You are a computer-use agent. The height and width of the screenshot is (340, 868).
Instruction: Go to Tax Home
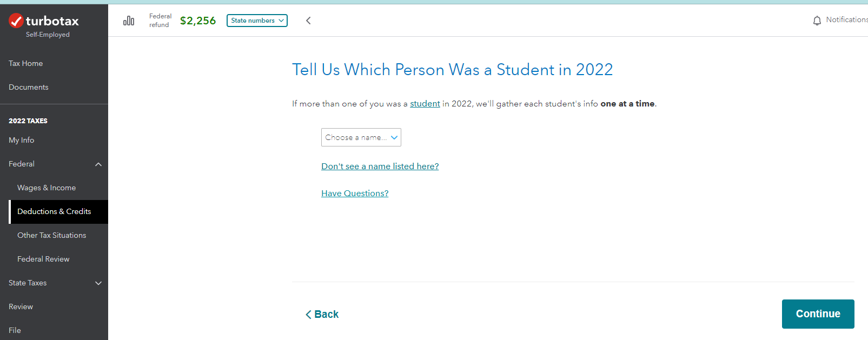pos(26,63)
